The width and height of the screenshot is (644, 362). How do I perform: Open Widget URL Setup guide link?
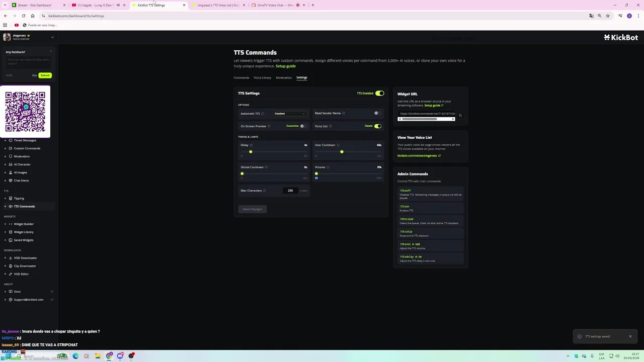(x=434, y=106)
